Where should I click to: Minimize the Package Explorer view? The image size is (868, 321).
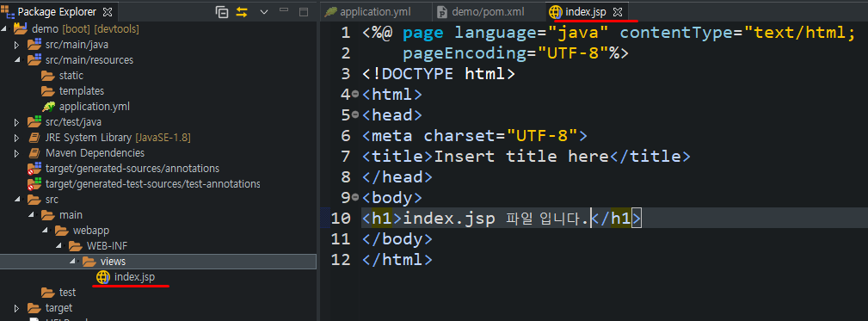click(x=284, y=11)
